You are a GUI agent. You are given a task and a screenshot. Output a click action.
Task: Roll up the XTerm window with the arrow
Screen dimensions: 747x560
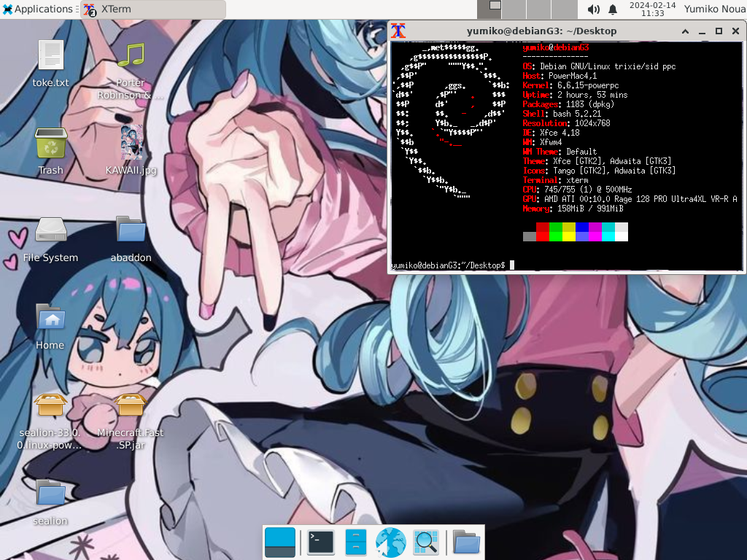(685, 31)
